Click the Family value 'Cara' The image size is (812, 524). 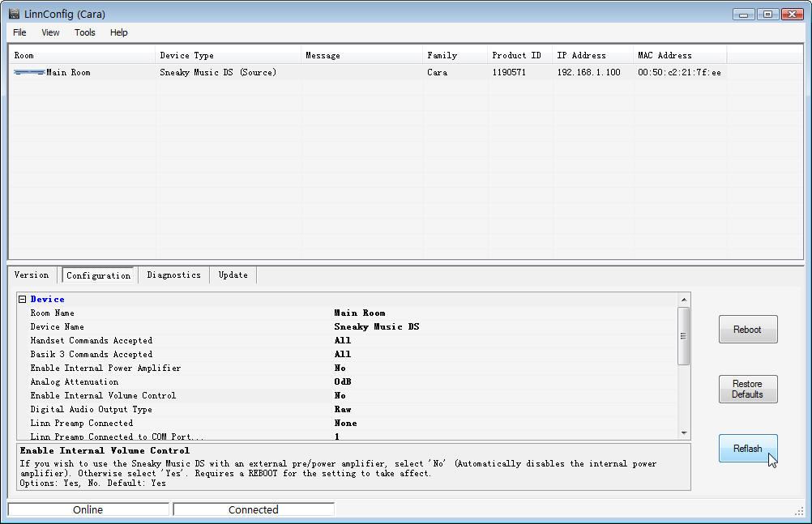pos(437,73)
